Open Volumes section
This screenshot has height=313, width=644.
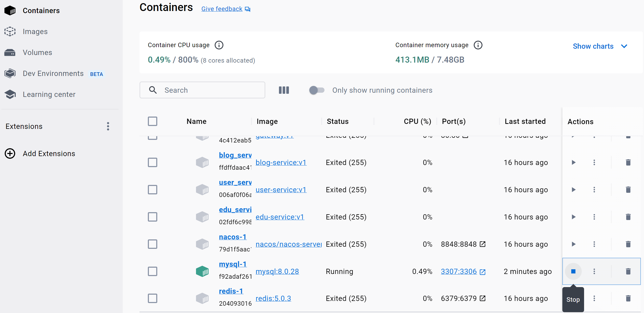click(37, 52)
